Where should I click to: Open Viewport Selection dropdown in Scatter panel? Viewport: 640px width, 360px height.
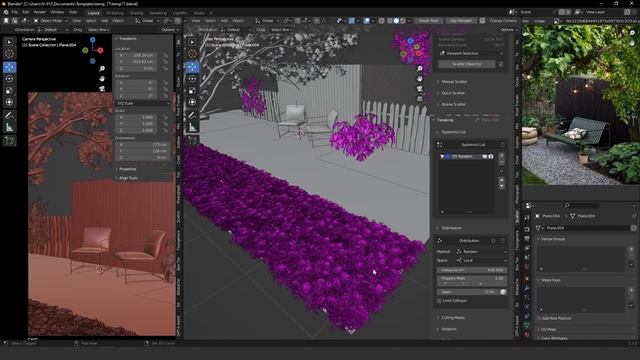pos(471,53)
